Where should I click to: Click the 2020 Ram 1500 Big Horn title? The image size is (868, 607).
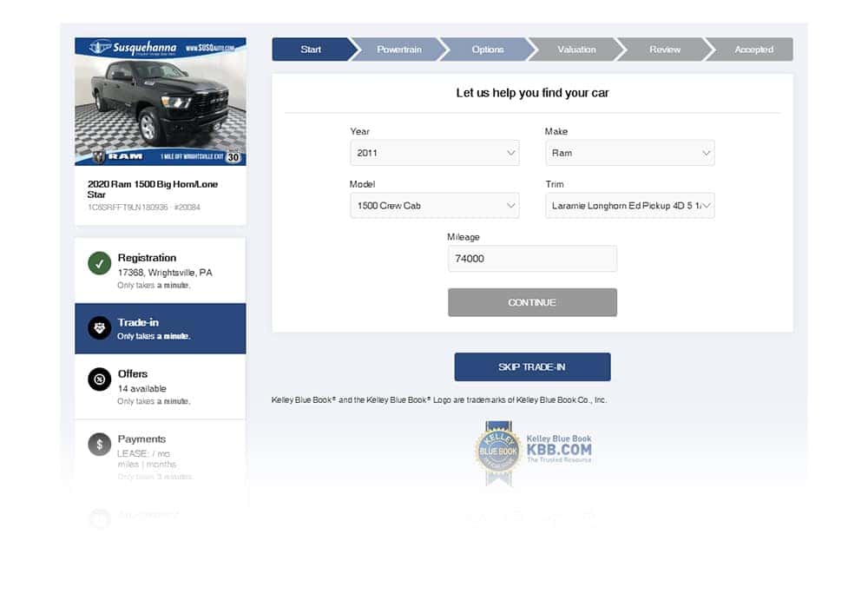153,189
